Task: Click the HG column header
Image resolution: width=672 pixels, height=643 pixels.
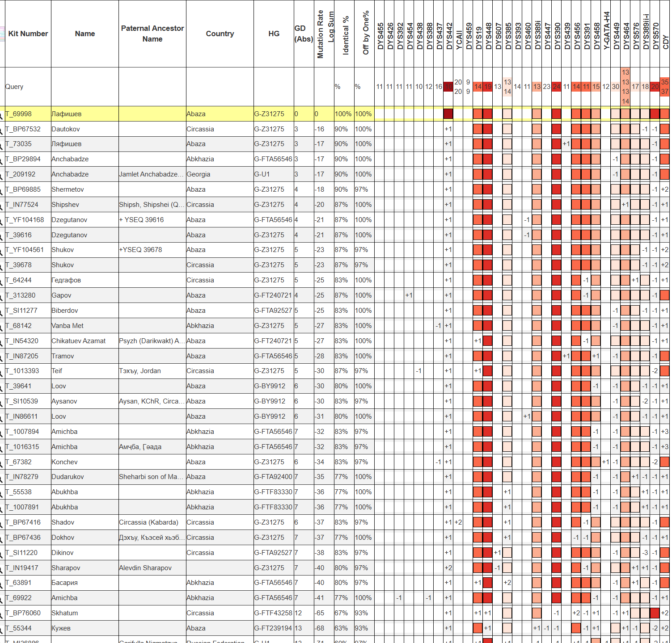Action: 274,34
